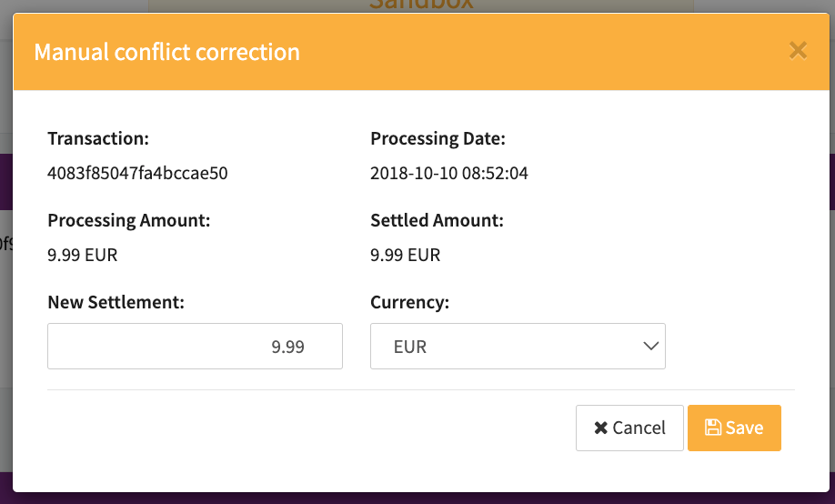Expand the Currency dropdown arrow

(x=649, y=347)
